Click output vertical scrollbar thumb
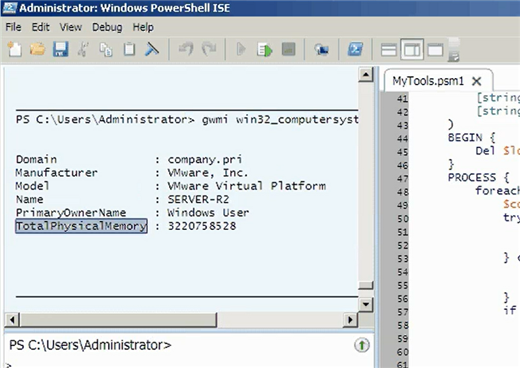The height and width of the screenshot is (368, 520). click(x=366, y=285)
